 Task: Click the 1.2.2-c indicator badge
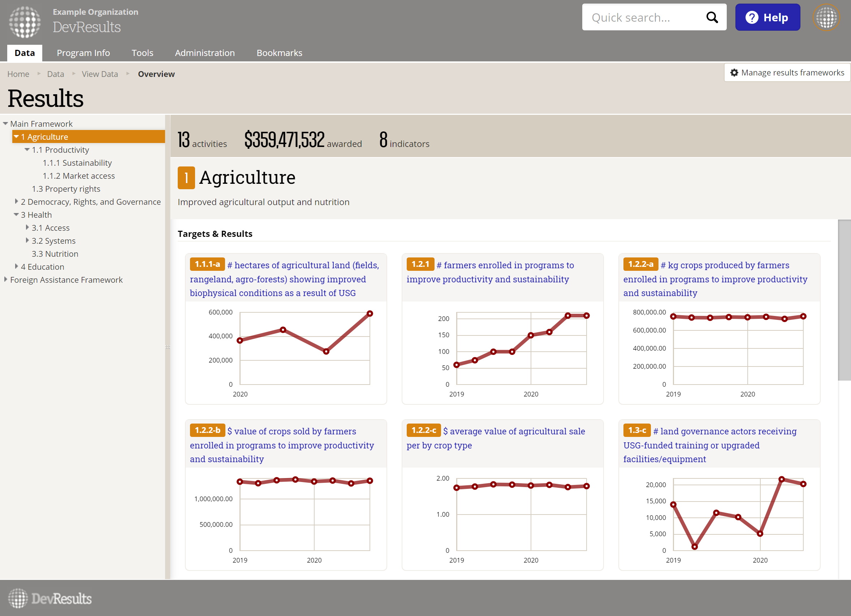[x=423, y=430]
